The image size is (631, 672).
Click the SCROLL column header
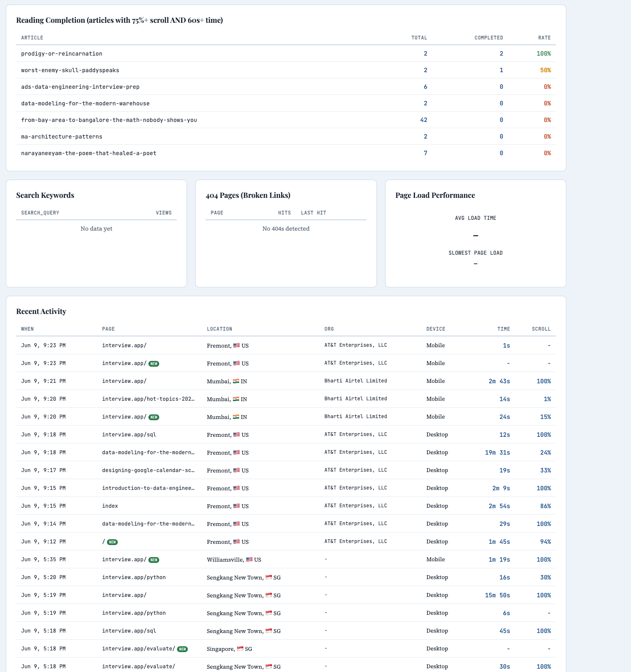[x=541, y=329]
